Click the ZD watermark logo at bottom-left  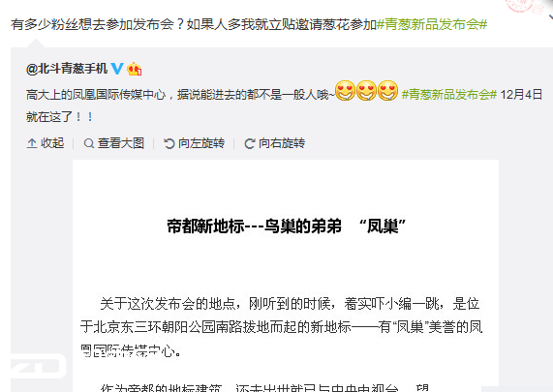click(x=38, y=367)
